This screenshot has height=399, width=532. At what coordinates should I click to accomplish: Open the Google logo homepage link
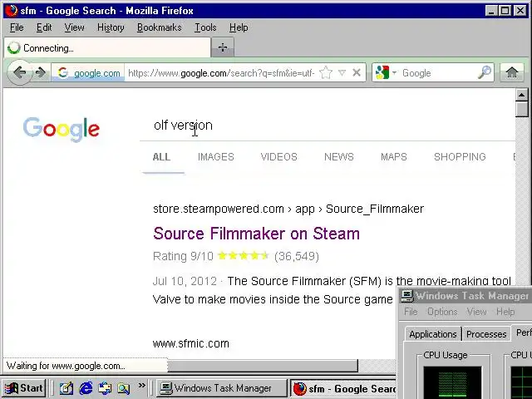[62, 130]
